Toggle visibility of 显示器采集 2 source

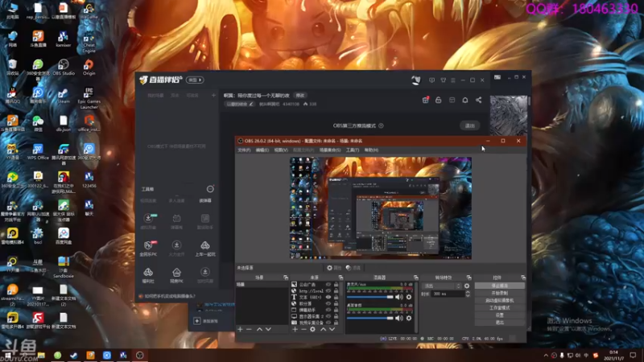click(x=328, y=316)
